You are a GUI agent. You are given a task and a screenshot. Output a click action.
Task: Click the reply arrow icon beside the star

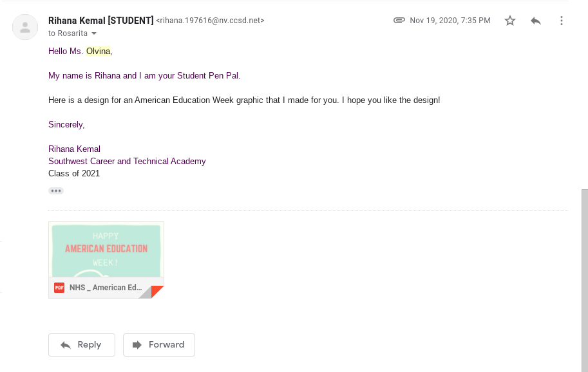pyautogui.click(x=536, y=21)
